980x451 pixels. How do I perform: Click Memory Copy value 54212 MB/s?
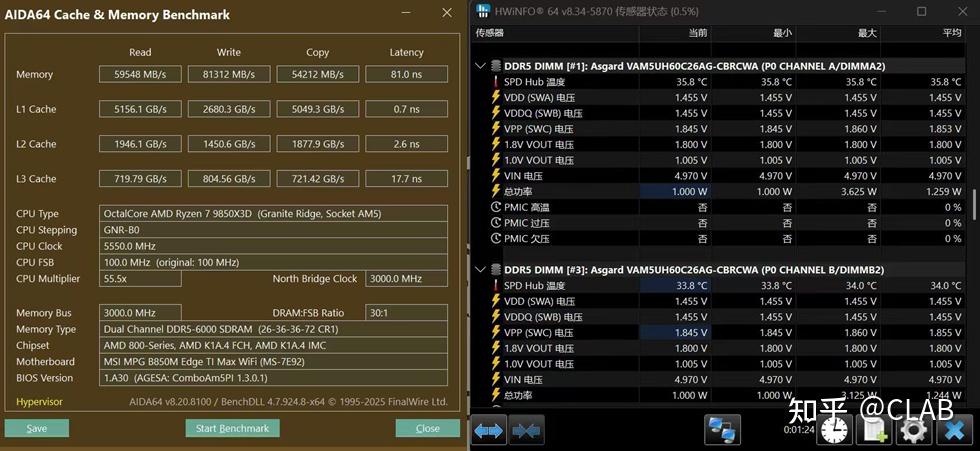pos(318,74)
